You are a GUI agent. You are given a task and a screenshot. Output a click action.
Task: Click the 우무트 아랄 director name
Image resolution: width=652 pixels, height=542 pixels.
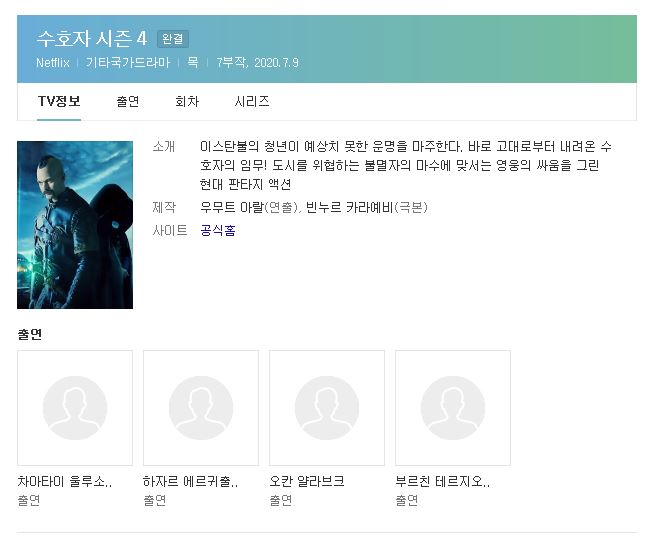[x=232, y=207]
